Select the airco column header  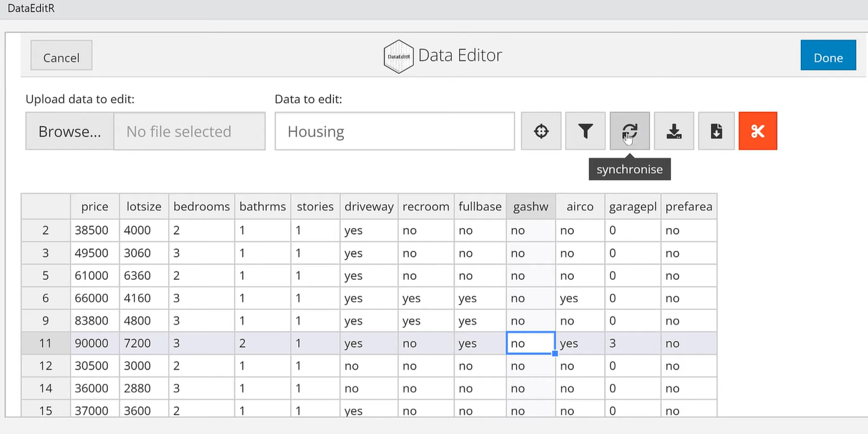[580, 207]
